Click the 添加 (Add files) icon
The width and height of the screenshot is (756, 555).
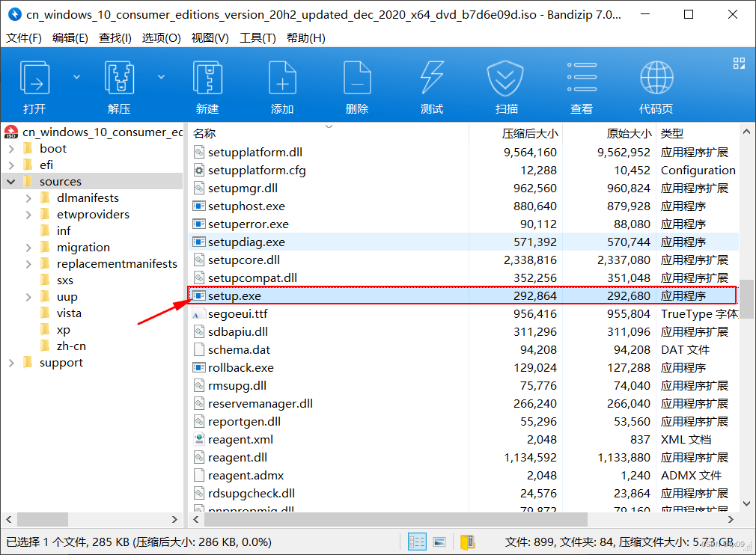click(282, 82)
